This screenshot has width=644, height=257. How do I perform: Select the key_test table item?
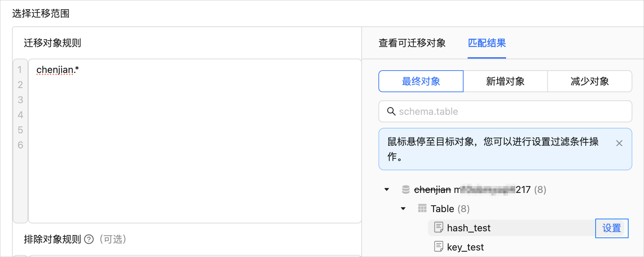tap(465, 247)
